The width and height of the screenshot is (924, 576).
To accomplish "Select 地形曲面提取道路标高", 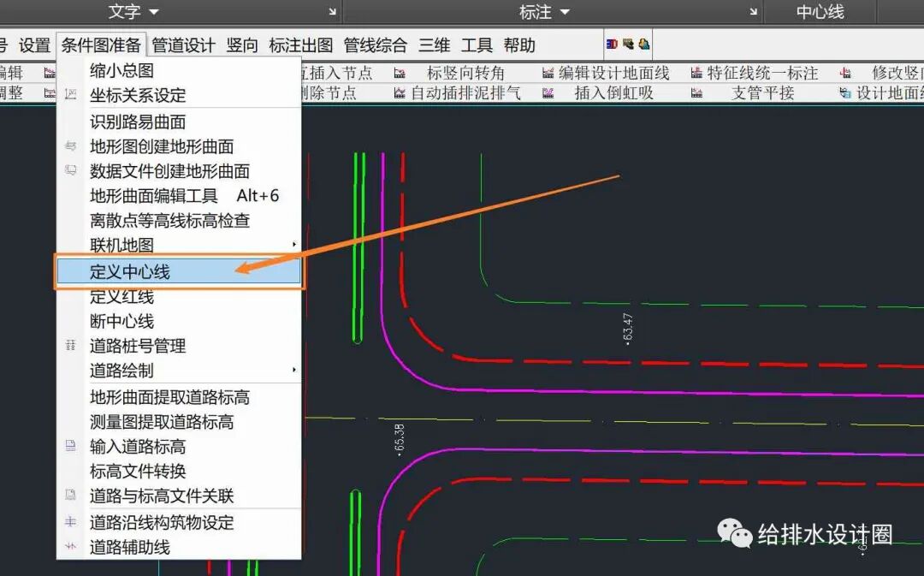I will click(179, 397).
